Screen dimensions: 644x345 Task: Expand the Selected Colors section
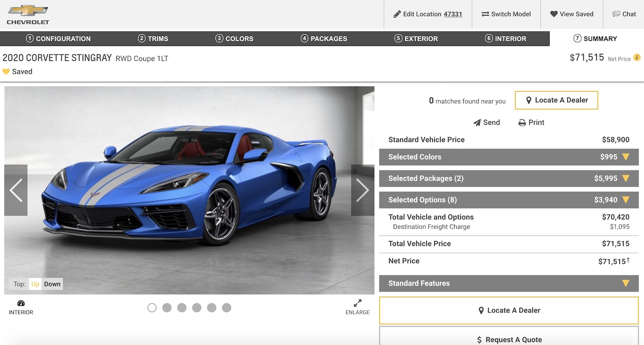pyautogui.click(x=509, y=157)
